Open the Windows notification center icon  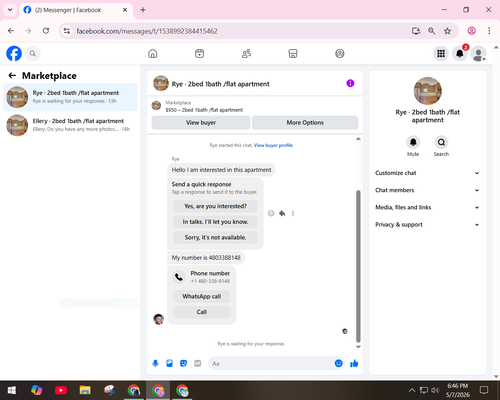484,390
